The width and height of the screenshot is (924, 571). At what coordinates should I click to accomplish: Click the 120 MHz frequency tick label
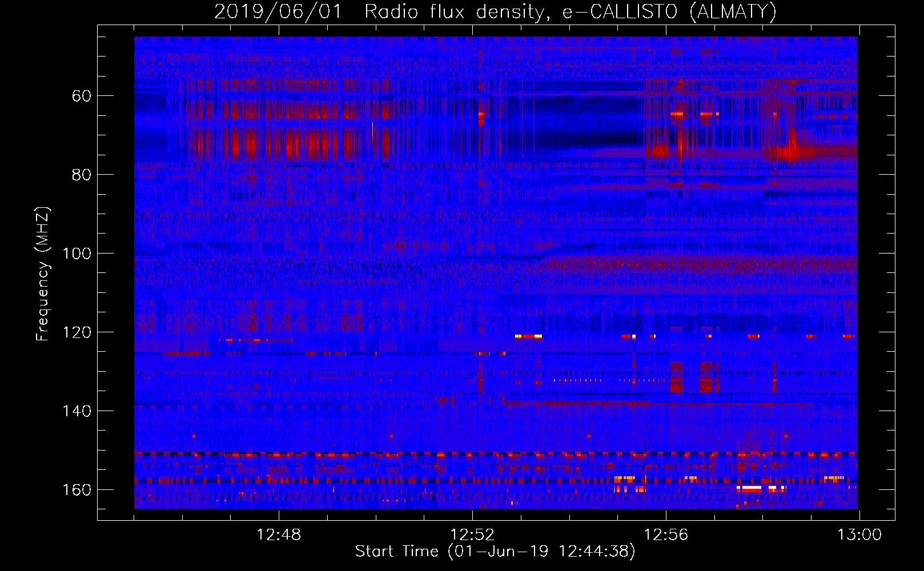pos(76,332)
